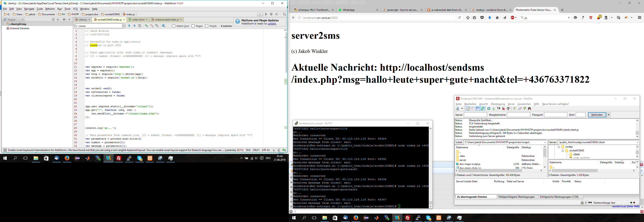Open the Refactor menu in WebStorm
This screenshot has width=644, height=222.
(50, 9)
